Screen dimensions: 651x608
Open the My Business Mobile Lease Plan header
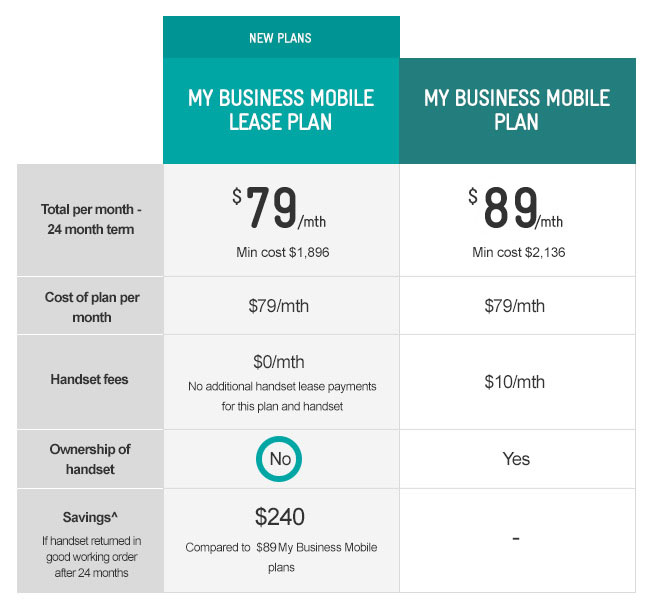coord(281,110)
